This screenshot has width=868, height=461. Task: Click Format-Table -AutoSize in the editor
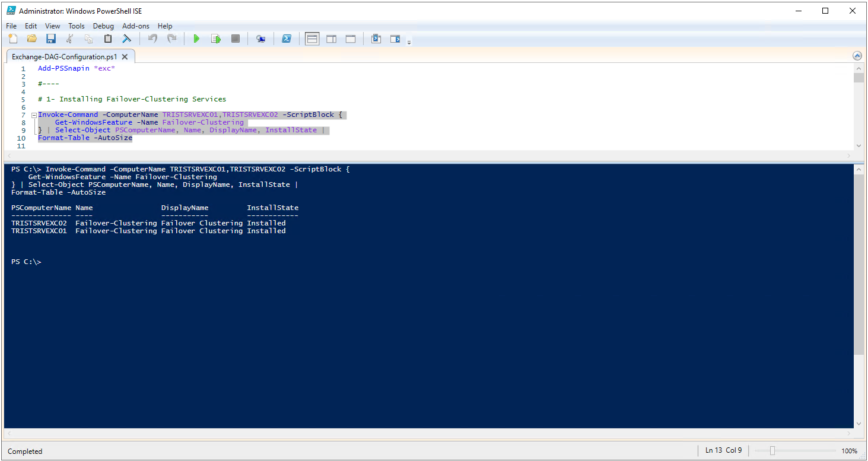click(85, 138)
